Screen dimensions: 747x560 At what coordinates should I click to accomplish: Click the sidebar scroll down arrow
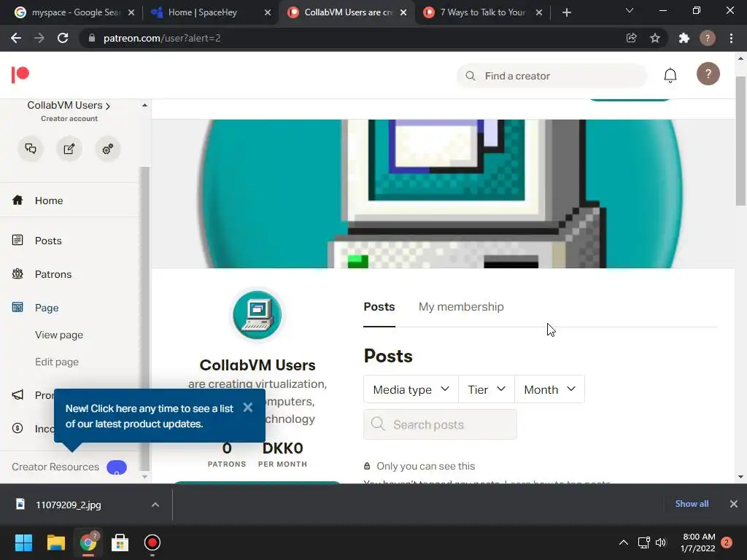click(x=145, y=477)
